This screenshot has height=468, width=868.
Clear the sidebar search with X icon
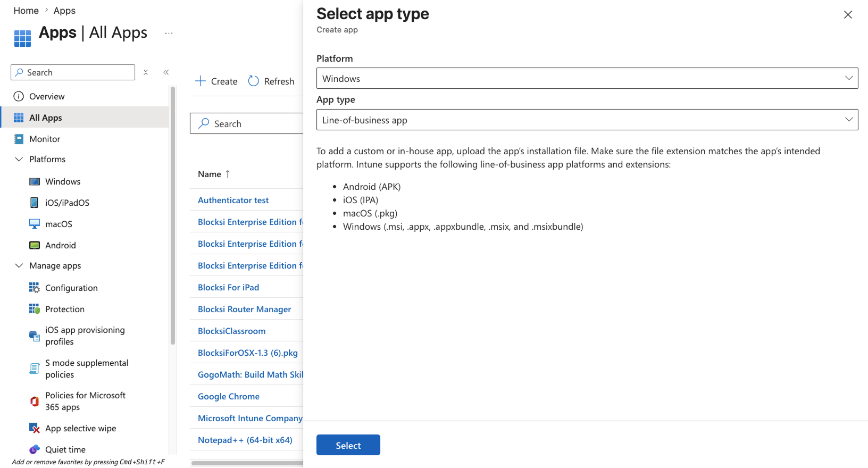point(146,72)
